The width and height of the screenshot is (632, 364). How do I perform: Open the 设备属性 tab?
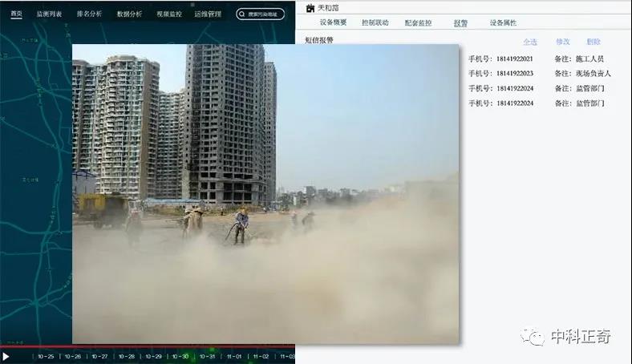coord(503,23)
